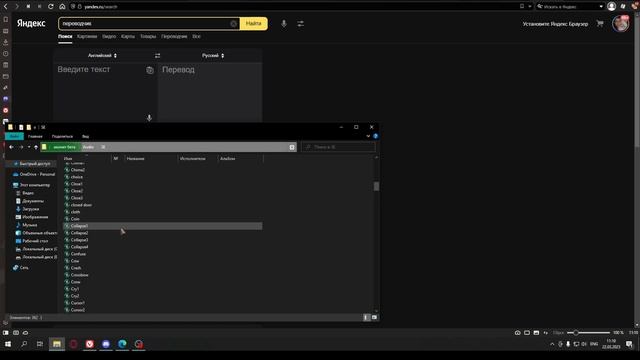
Task: Open Microsoft Edge from the taskbar
Action: pos(122,344)
